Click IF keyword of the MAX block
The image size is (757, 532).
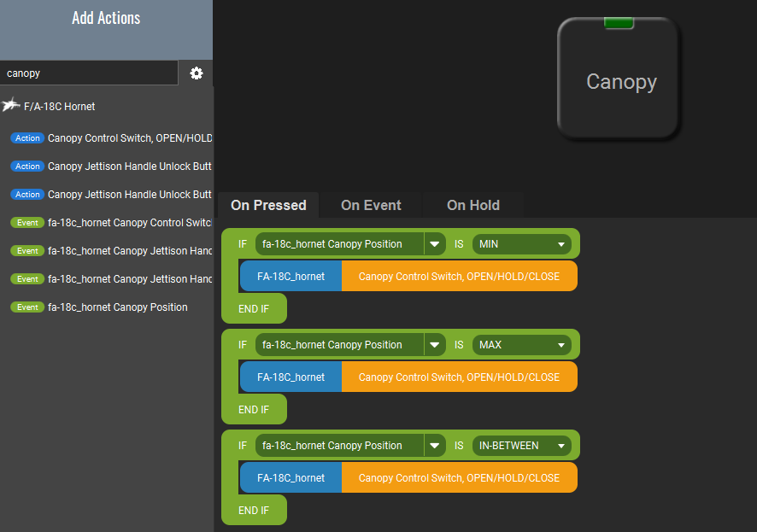coord(243,345)
